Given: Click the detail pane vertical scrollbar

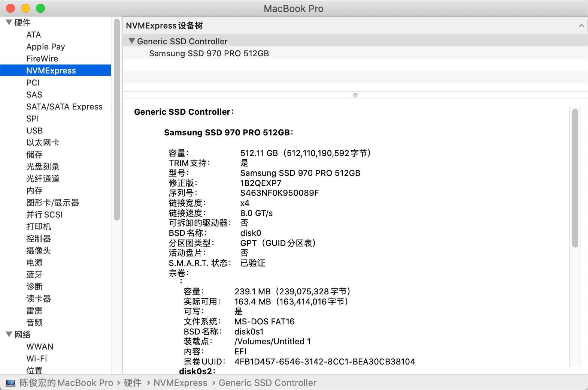Looking at the screenshot, I should 575,178.
